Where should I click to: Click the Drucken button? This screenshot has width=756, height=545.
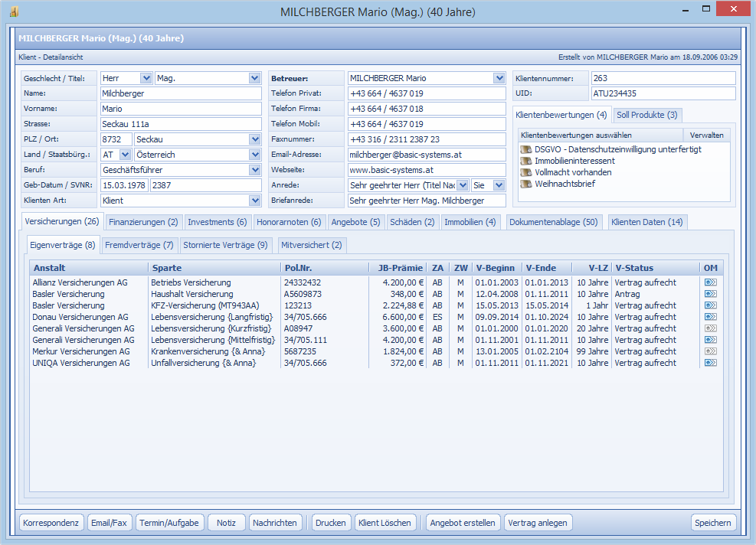pyautogui.click(x=331, y=523)
